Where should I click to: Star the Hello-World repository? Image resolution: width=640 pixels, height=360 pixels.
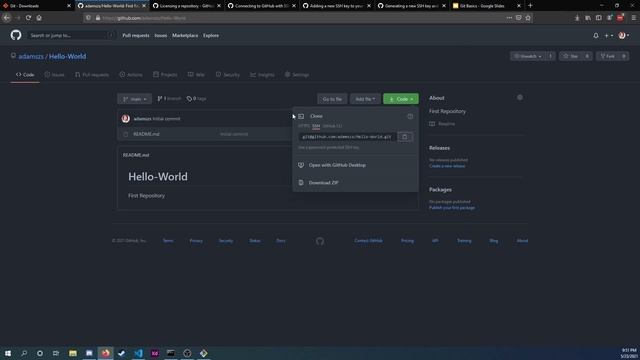571,56
